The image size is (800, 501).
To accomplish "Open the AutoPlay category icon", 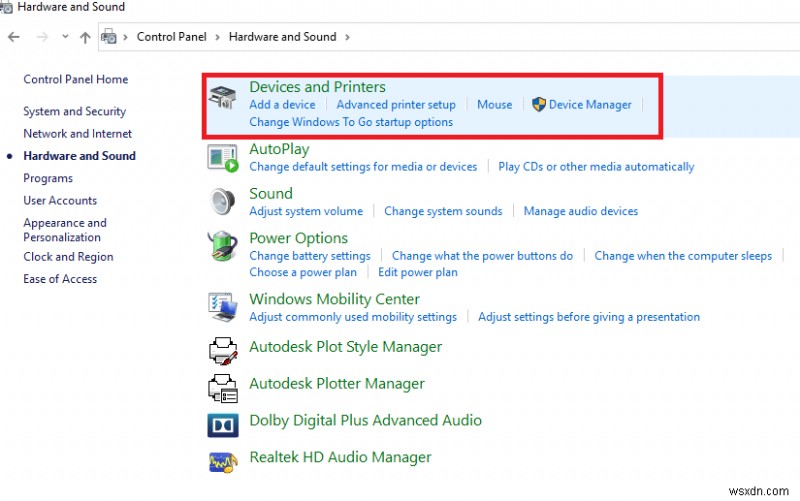I will [x=222, y=158].
